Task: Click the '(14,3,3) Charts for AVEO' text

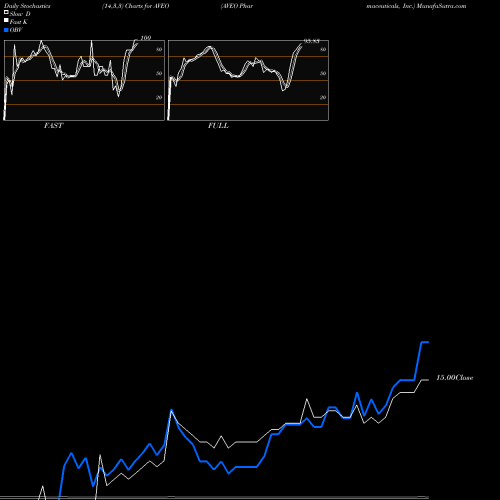Action: pos(136,6)
